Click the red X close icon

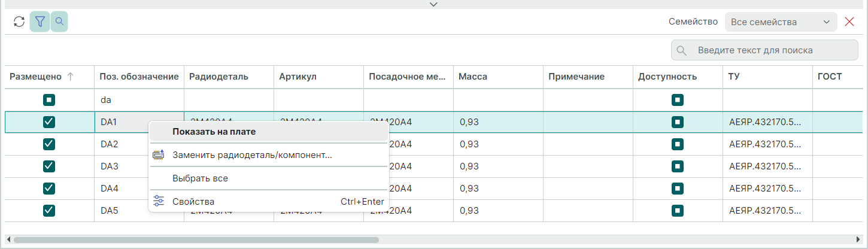click(x=849, y=22)
